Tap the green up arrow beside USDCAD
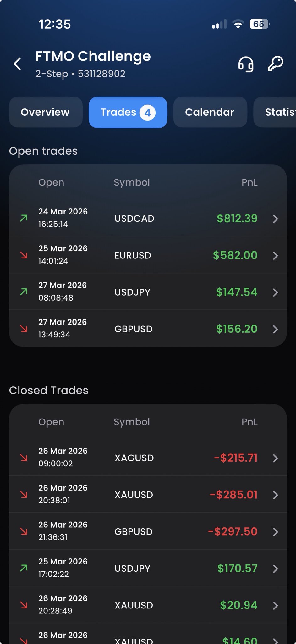 tap(24, 218)
